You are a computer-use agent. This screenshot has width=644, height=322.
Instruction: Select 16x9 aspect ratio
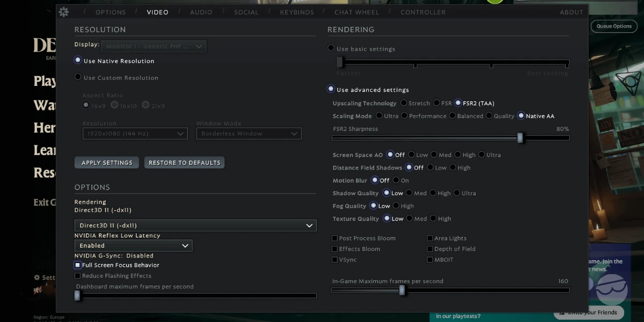pos(93,106)
